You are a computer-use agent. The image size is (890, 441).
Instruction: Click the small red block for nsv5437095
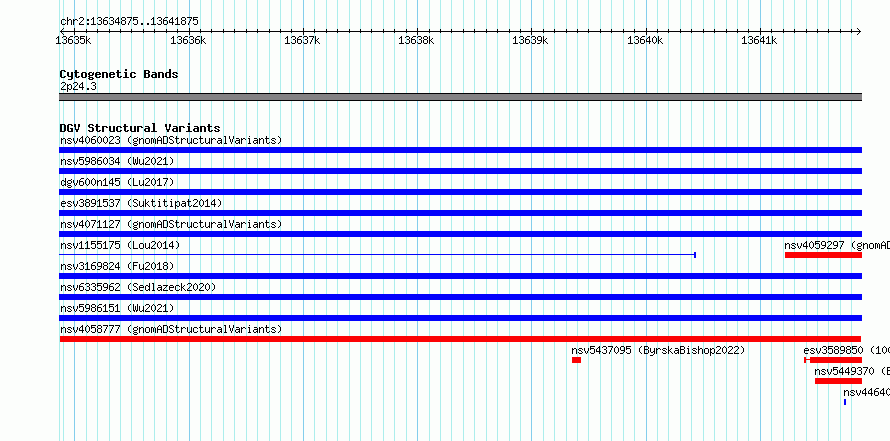(x=576, y=360)
